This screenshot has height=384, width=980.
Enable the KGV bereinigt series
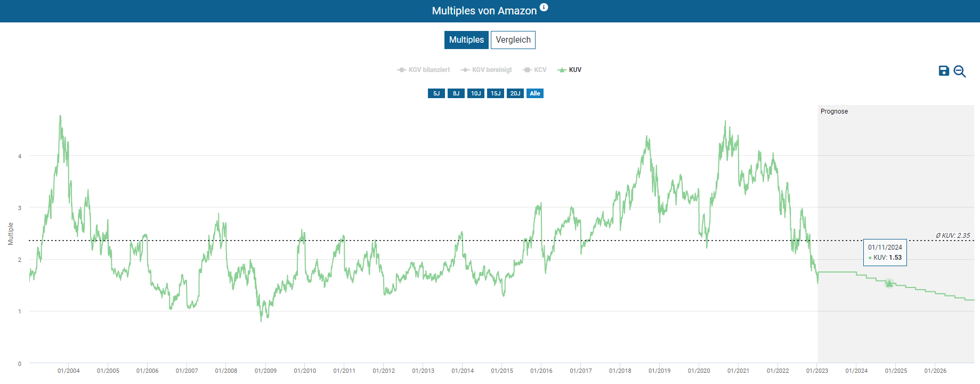point(487,70)
